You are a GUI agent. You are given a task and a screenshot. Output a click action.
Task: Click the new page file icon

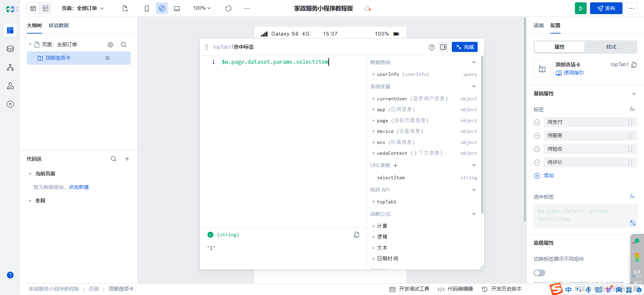[x=125, y=8]
